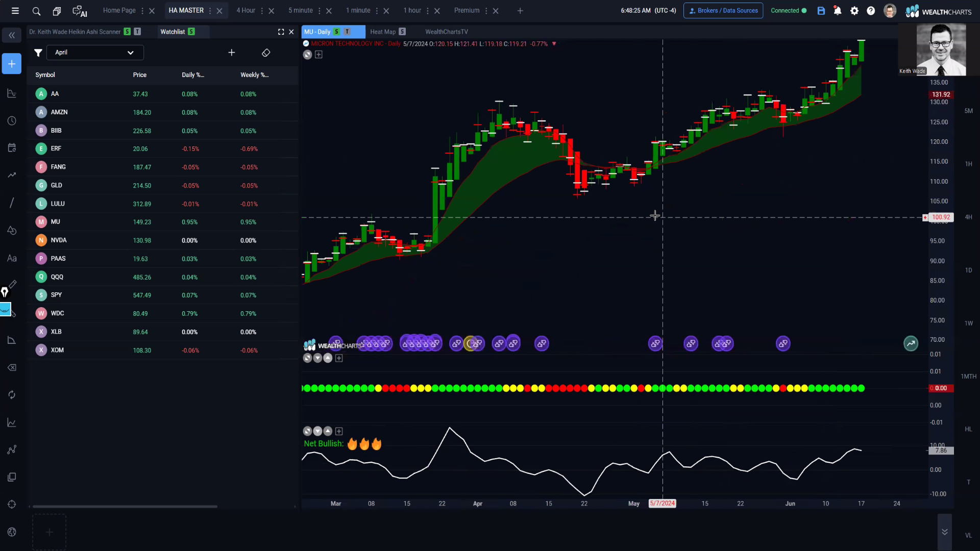Open options menu for Premium tab
Image resolution: width=980 pixels, height=551 pixels.
[486, 11]
